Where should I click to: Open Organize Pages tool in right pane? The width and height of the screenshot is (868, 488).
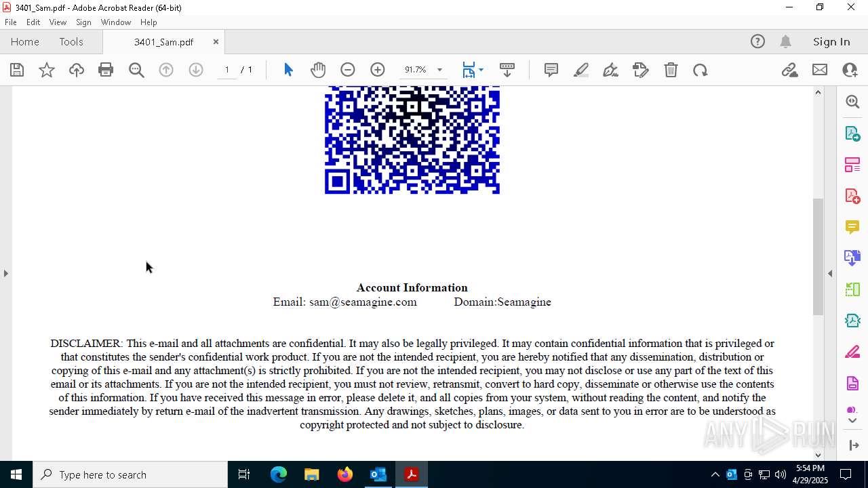[852, 165]
